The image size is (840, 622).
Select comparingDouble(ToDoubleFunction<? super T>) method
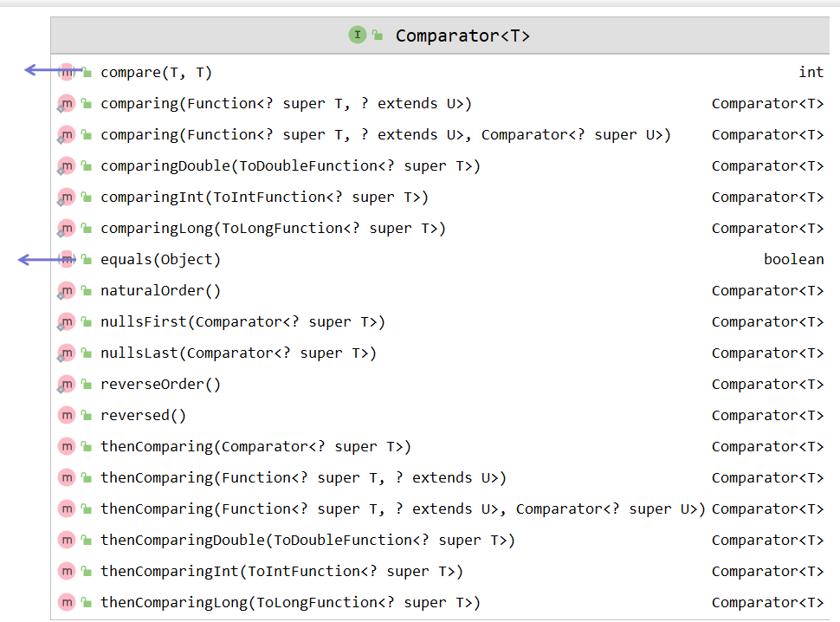tap(290, 166)
